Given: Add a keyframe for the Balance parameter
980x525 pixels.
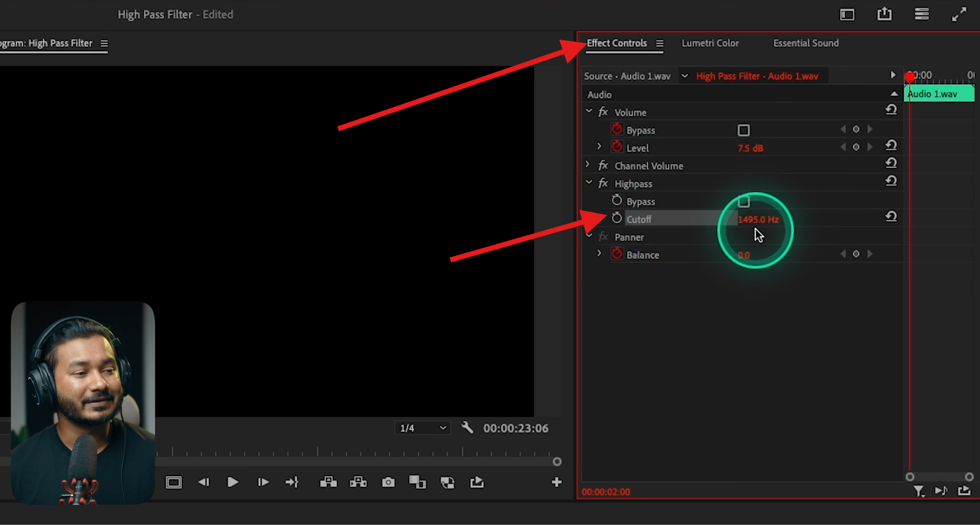Looking at the screenshot, I should coord(856,254).
